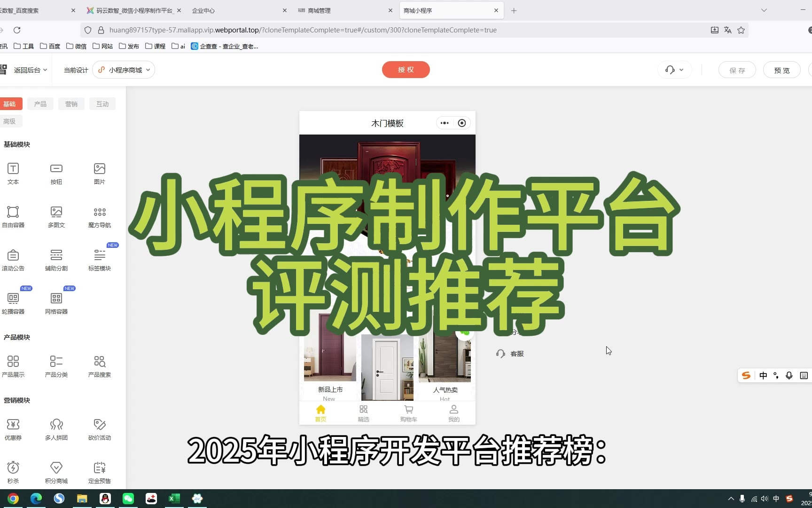Open WeChat from the taskbar
Image resolution: width=812 pixels, height=508 pixels.
coord(128,499)
